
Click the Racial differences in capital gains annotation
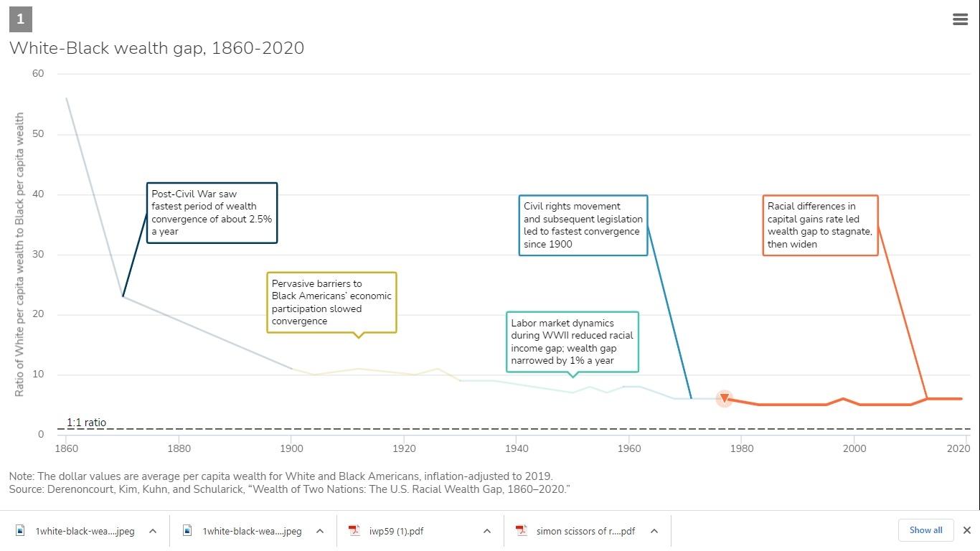pos(820,225)
